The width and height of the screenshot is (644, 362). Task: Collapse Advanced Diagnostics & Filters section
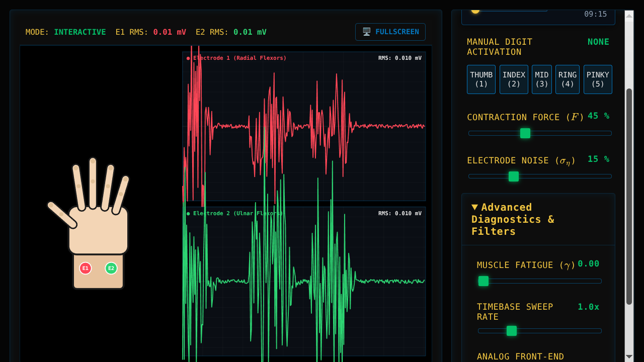(x=538, y=219)
